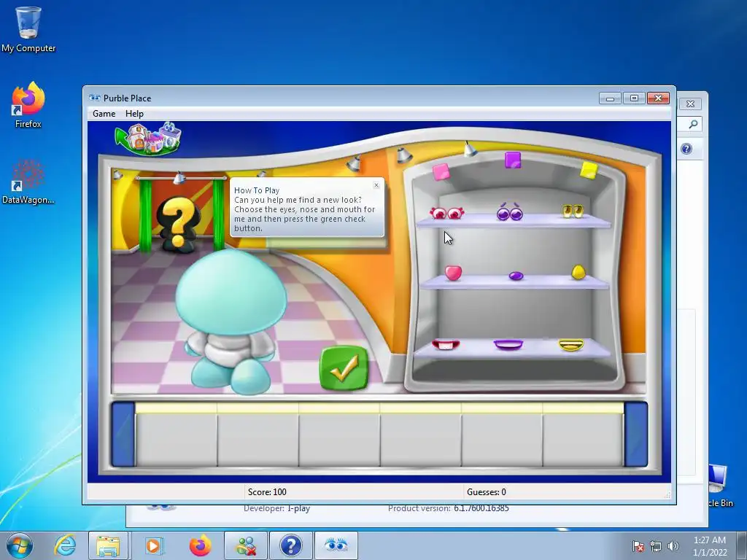Launch Firefox from the taskbar

tap(200, 545)
